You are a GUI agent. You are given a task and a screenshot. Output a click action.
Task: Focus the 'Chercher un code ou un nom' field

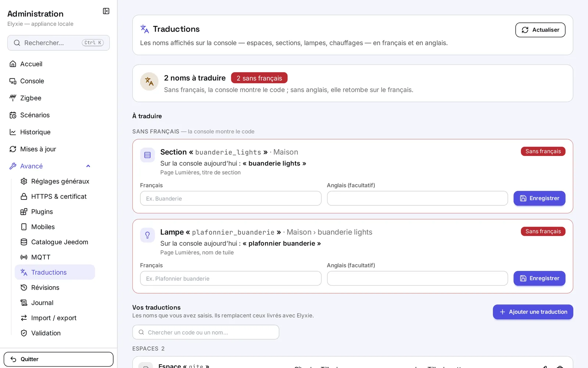tap(205, 332)
